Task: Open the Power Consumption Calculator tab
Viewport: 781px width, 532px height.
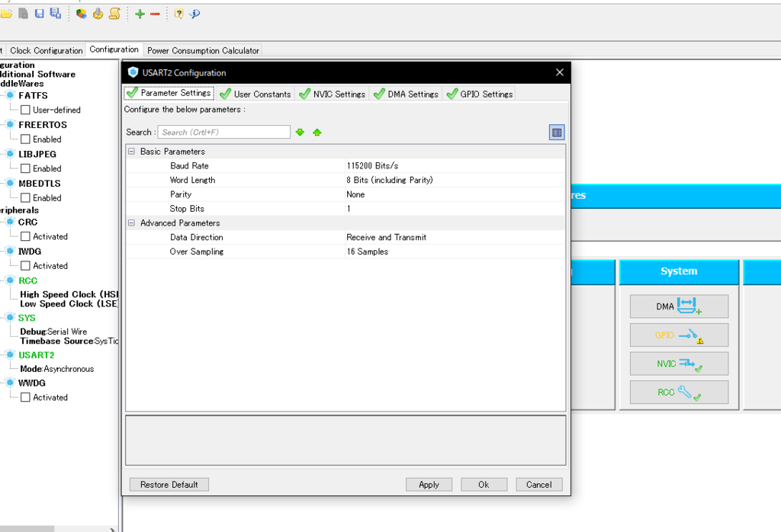Action: click(203, 50)
